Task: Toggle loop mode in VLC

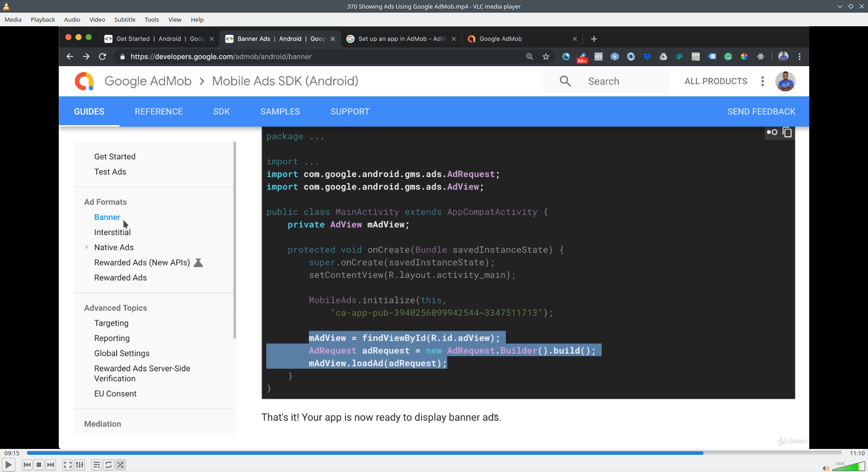Action: tap(108, 465)
